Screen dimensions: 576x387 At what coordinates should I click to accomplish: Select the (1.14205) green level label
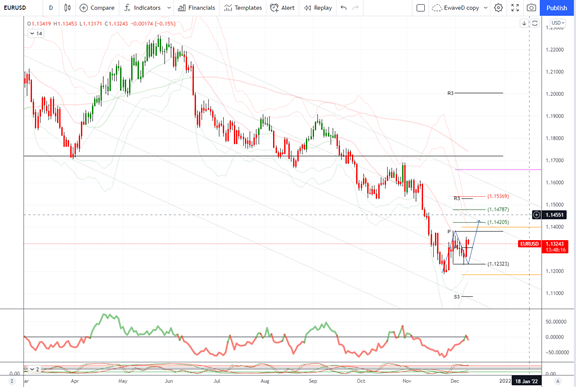point(498,222)
